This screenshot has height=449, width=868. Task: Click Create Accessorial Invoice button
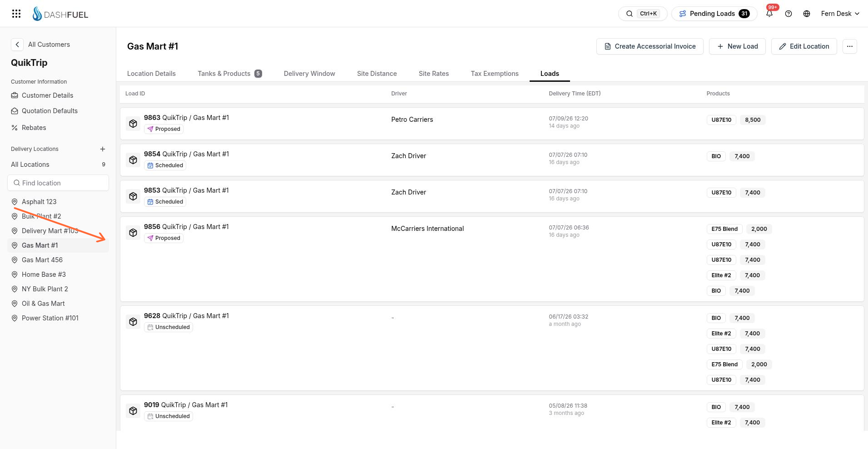[x=650, y=46]
